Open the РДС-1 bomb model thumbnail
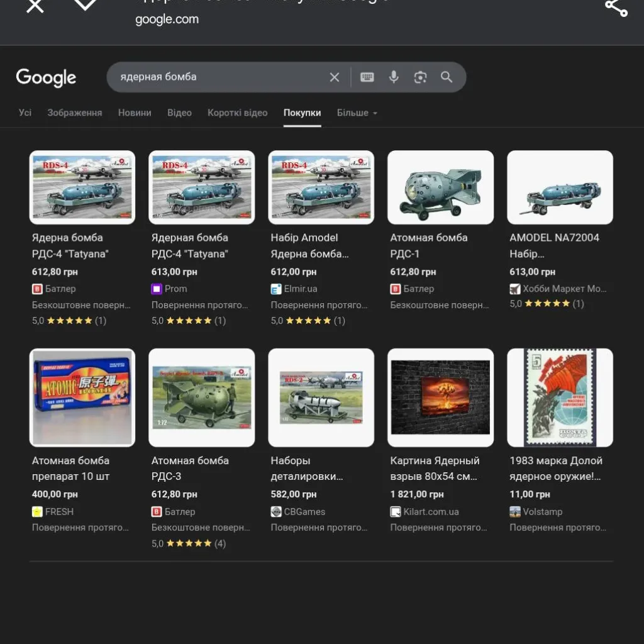Screen dimensions: 644x644 (440, 187)
